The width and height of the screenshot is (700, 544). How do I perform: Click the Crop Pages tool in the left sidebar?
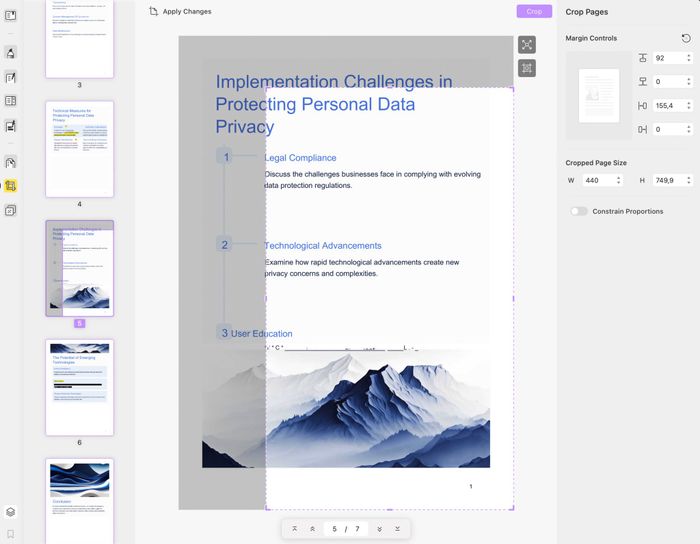(x=11, y=186)
